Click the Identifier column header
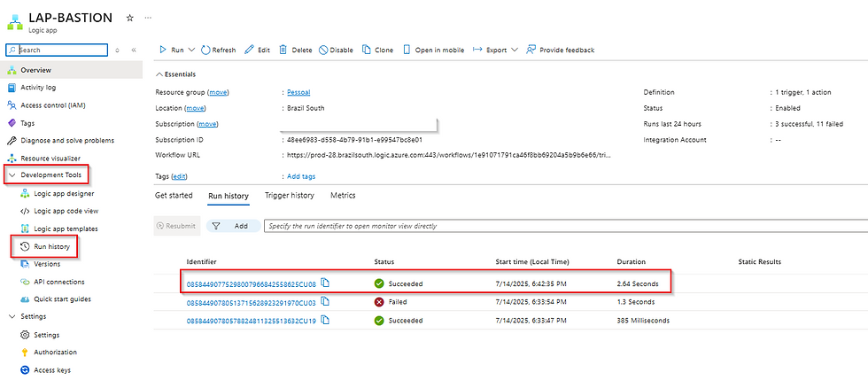This screenshot has height=380, width=868. tap(202, 261)
